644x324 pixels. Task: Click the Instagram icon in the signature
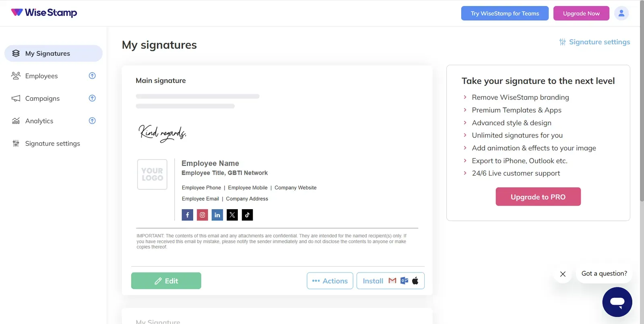tap(202, 215)
